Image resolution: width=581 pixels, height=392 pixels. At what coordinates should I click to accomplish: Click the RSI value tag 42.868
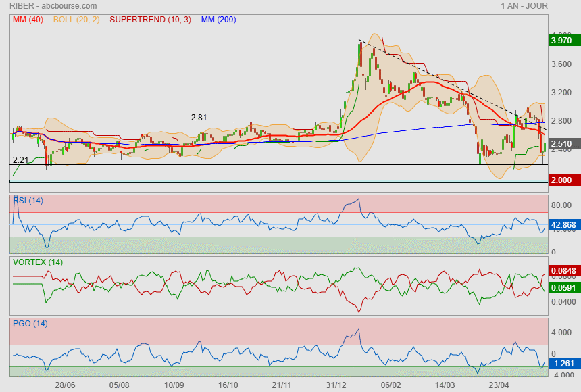[x=564, y=225]
